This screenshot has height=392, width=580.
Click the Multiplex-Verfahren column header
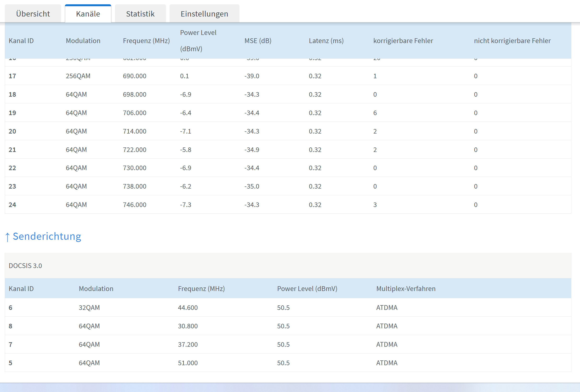click(x=406, y=289)
